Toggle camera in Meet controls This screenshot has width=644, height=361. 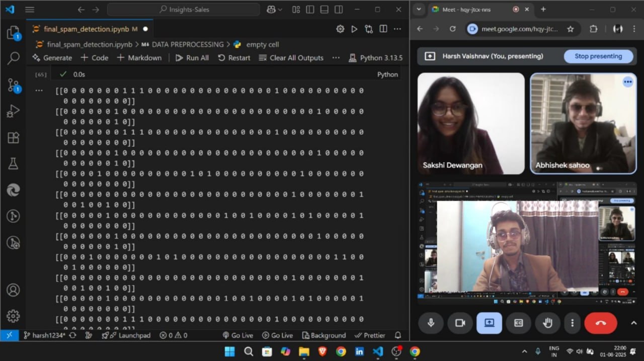[460, 323]
